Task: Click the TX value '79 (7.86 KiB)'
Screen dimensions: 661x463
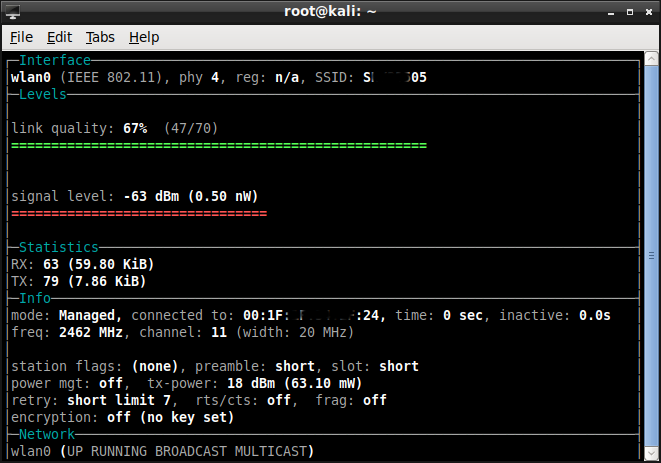Action: tap(94, 281)
